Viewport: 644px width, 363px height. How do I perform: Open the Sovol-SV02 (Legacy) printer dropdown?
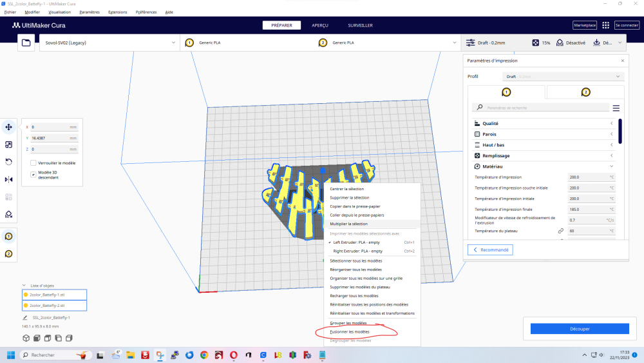[109, 43]
